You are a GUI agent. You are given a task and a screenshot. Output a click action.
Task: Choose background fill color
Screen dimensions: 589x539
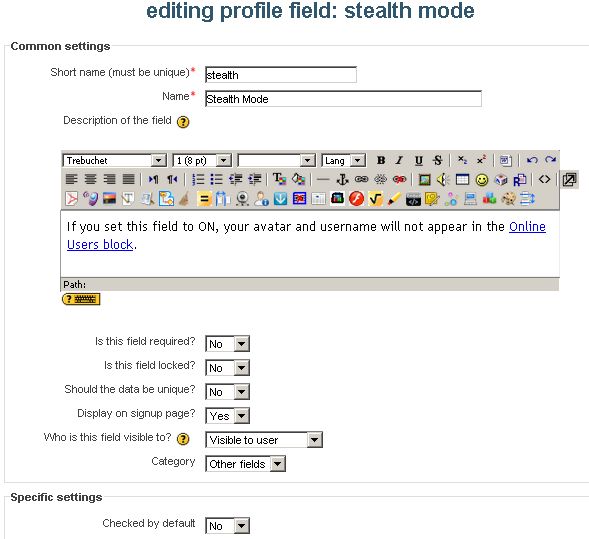[x=298, y=179]
